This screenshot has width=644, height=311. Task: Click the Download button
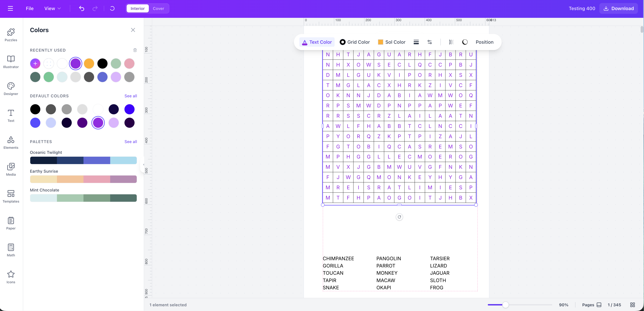pyautogui.click(x=618, y=8)
